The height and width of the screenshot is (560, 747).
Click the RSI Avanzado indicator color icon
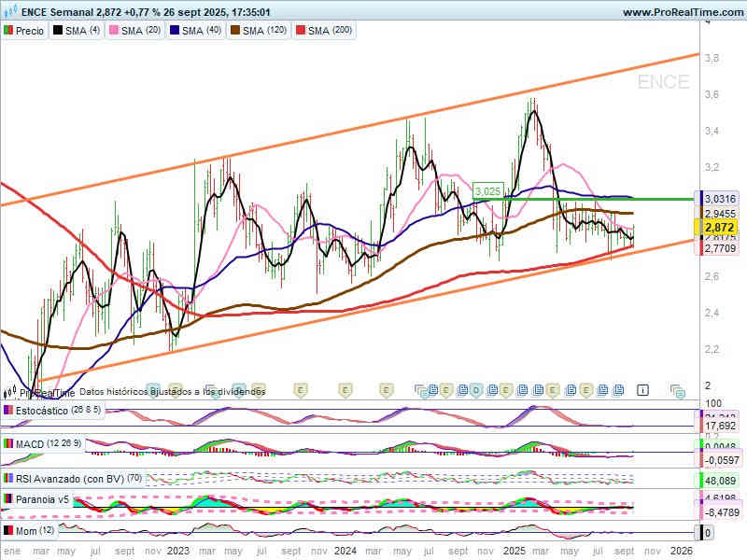pos(8,478)
